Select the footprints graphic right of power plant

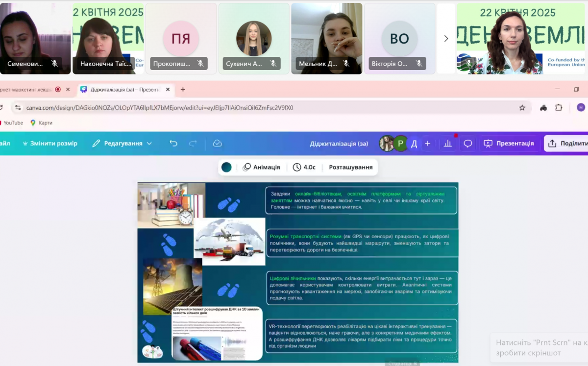tap(228, 290)
